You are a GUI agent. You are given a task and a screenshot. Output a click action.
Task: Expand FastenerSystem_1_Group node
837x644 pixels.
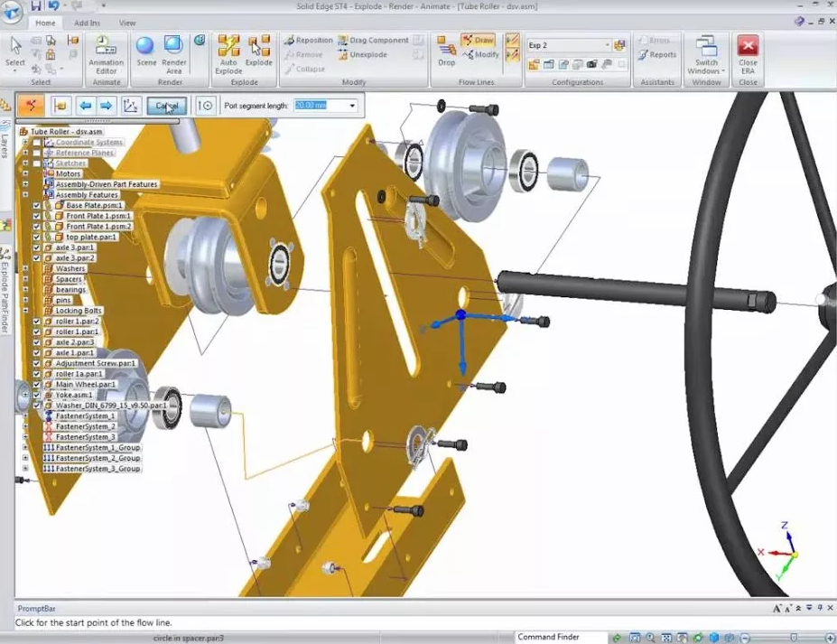click(25, 447)
